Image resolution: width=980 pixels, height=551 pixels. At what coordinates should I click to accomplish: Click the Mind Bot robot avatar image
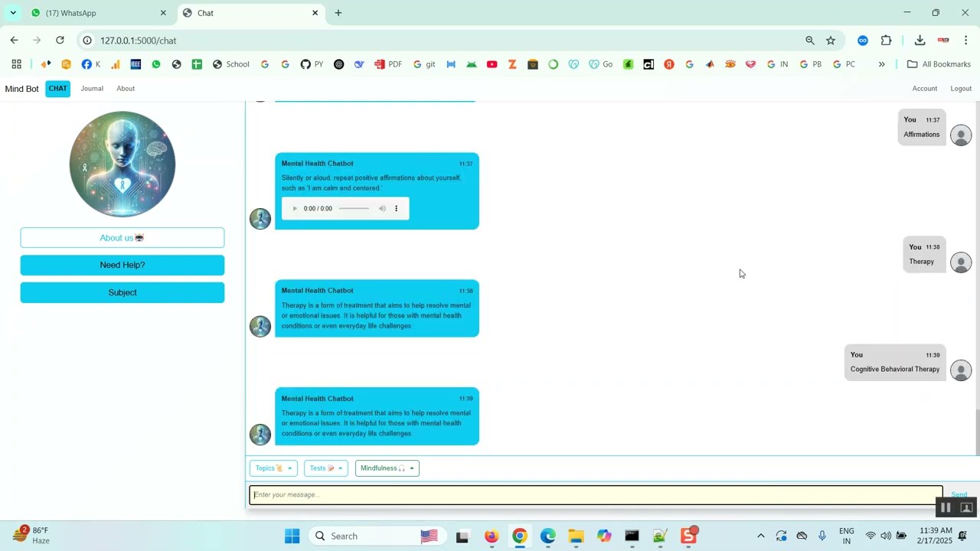tap(122, 164)
